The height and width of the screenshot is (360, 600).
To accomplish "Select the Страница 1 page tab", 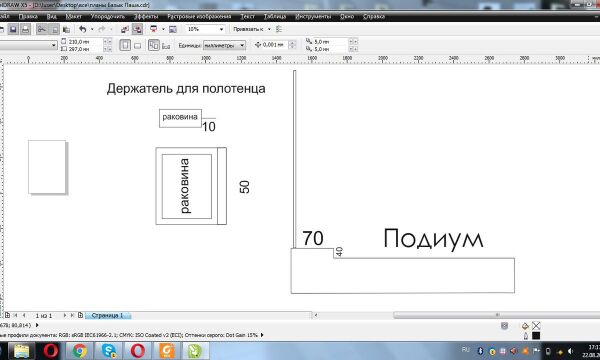I will pos(108,315).
